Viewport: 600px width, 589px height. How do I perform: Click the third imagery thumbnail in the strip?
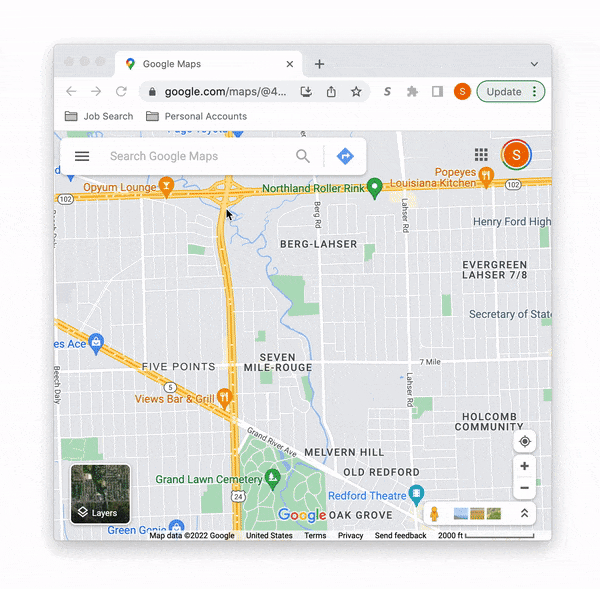tap(494, 514)
